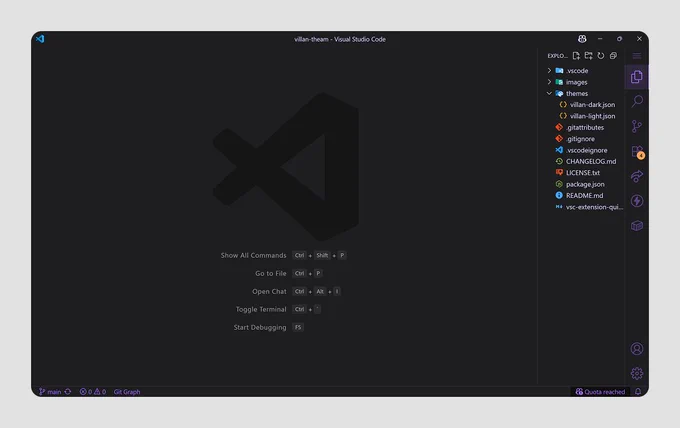Viewport: 680px width, 428px height.
Task: Expand the .vscode folder chevron
Action: click(549, 70)
